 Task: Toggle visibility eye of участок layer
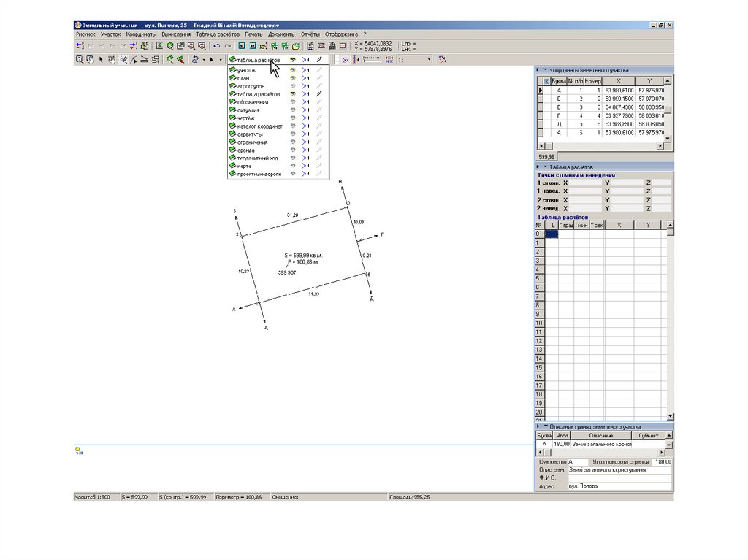click(x=292, y=70)
